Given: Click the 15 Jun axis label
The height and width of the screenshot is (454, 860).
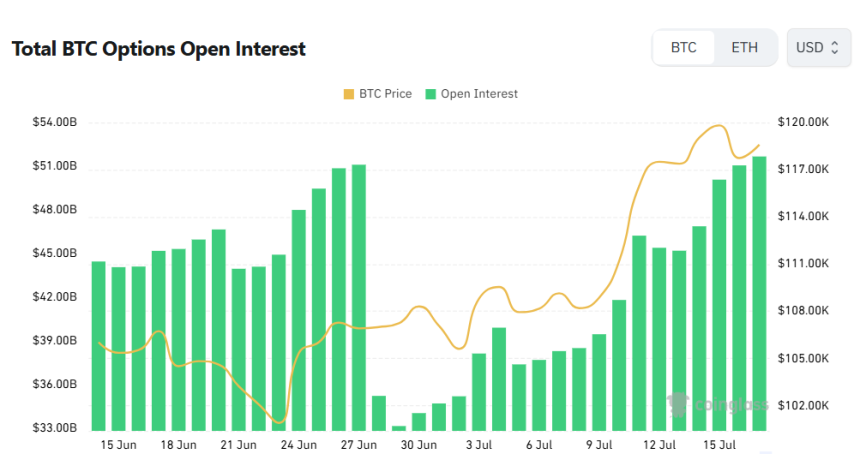Looking at the screenshot, I should pos(118,445).
